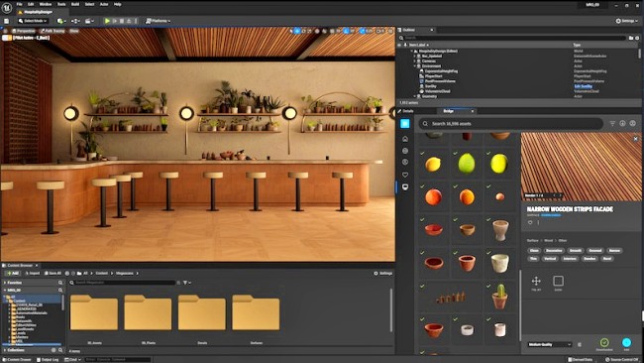Open Bridge Favorites heart sidebar icon

pyautogui.click(x=405, y=175)
